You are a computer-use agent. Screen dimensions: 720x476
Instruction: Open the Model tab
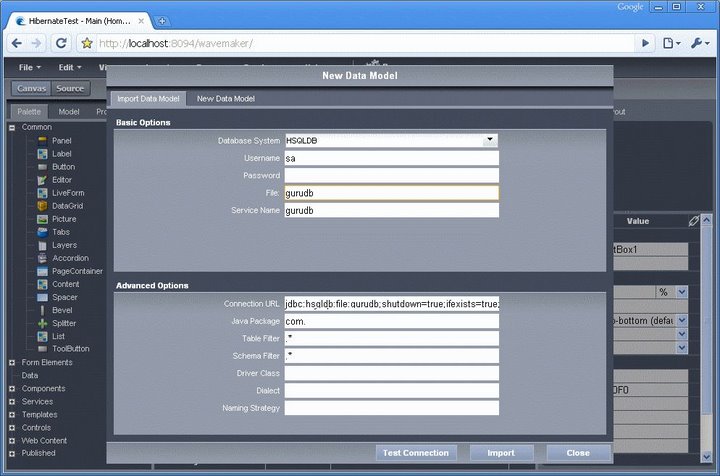68,112
